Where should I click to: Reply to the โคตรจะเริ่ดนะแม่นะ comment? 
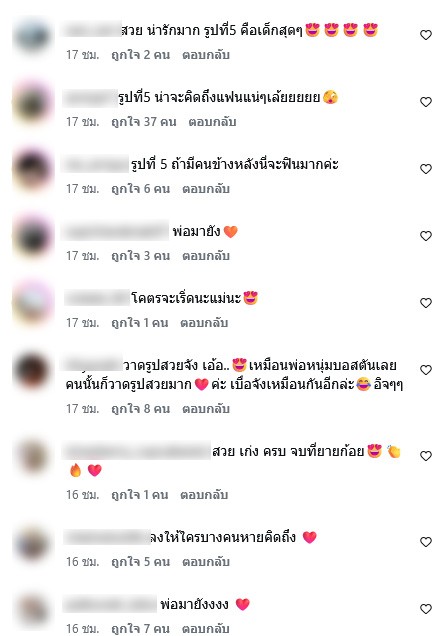(x=204, y=323)
